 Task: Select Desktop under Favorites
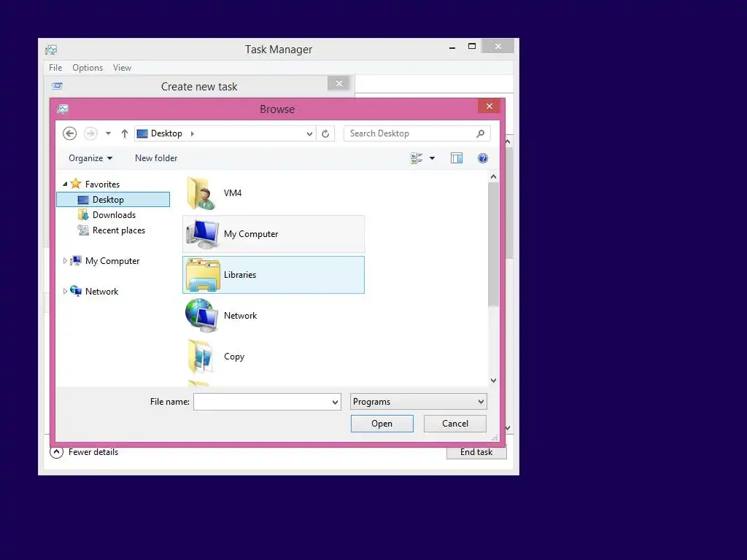[x=113, y=200]
